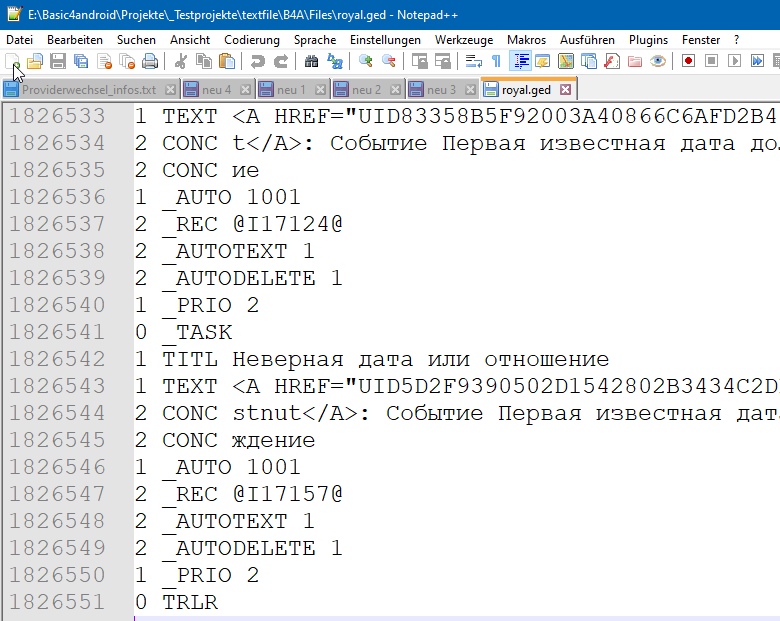This screenshot has width=780, height=621.
Task: Click the Close document toolbar icon
Action: tap(104, 61)
